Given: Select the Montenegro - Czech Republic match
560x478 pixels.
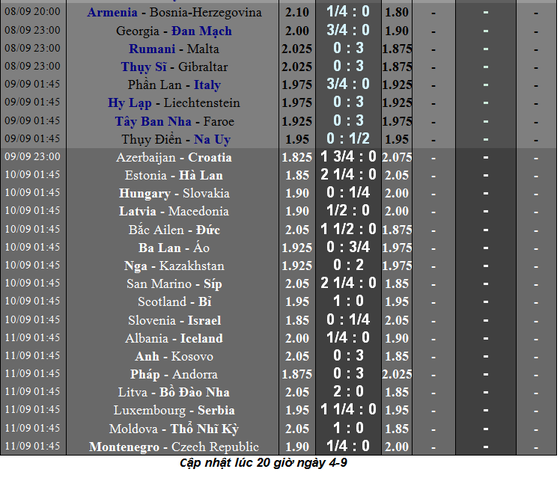Looking at the screenshot, I should (x=174, y=447).
